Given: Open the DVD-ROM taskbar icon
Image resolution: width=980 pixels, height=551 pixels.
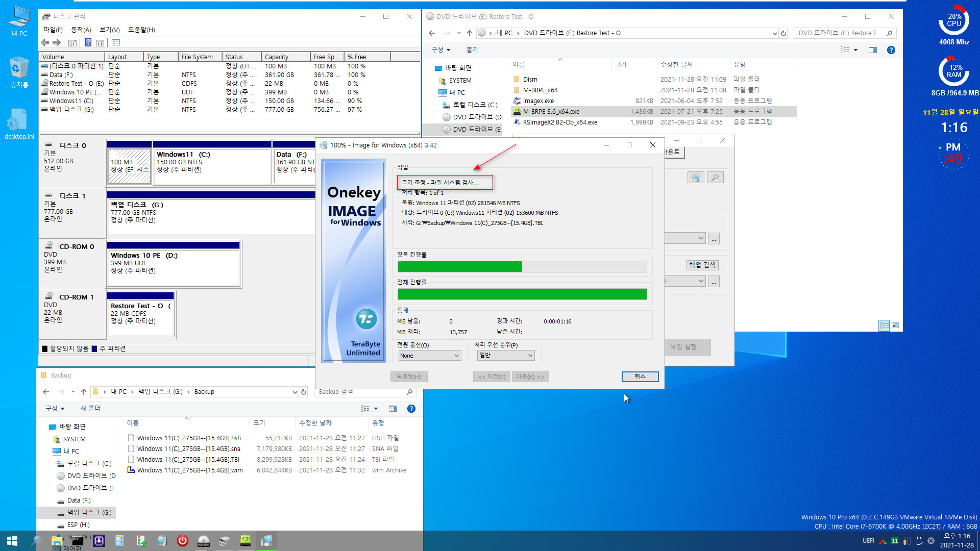Looking at the screenshot, I should coord(204,541).
